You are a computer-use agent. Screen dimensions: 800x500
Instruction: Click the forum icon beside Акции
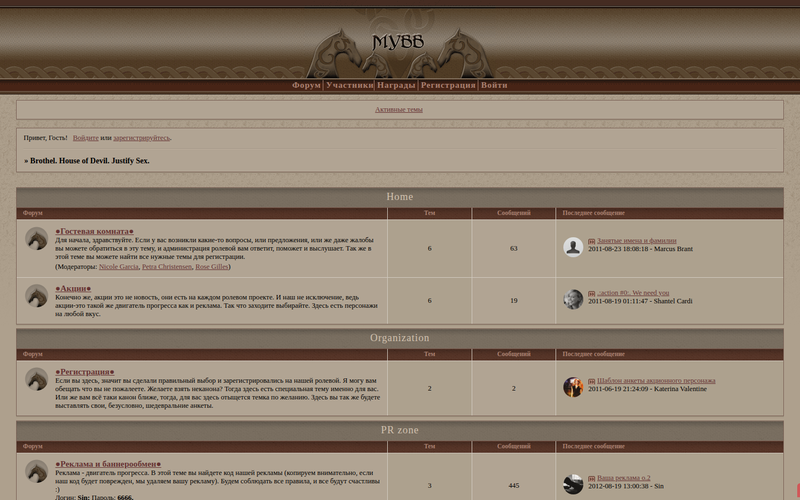click(x=37, y=295)
